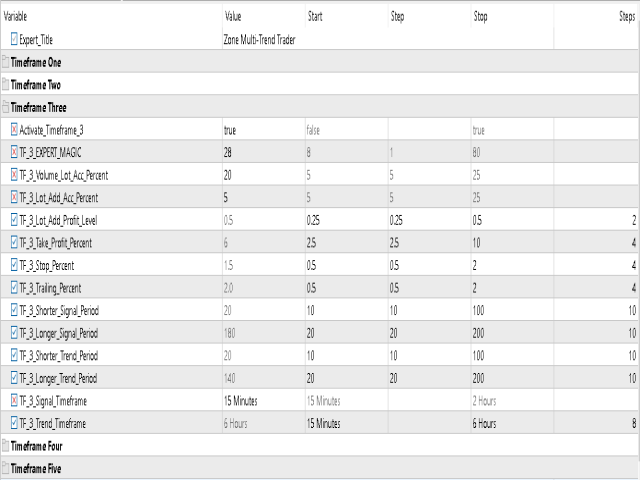This screenshot has width=640, height=480.
Task: Tick the TF_3_EXPERT_MAGIC checkbox
Action: (14, 152)
